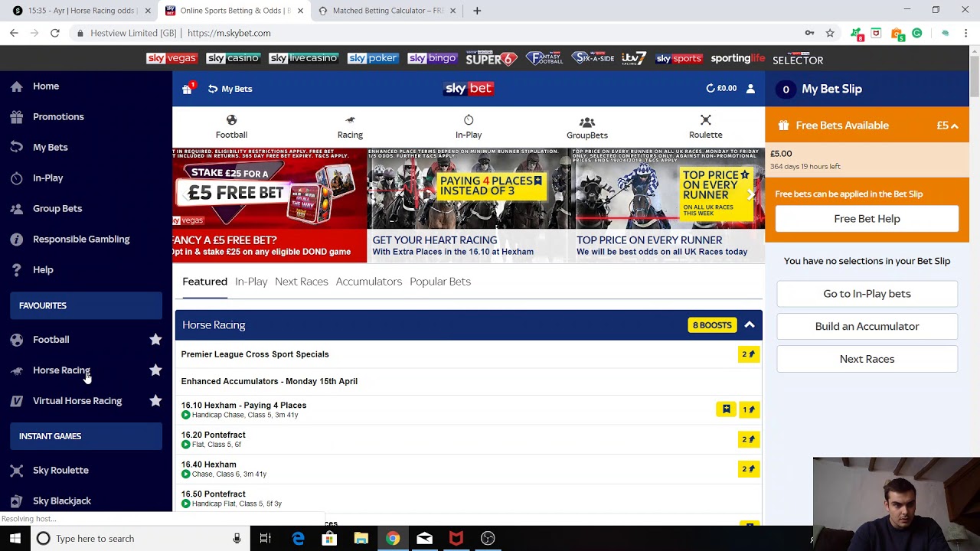The width and height of the screenshot is (980, 551).
Task: Open Sky Bingo brand logo
Action: pyautogui.click(x=433, y=59)
